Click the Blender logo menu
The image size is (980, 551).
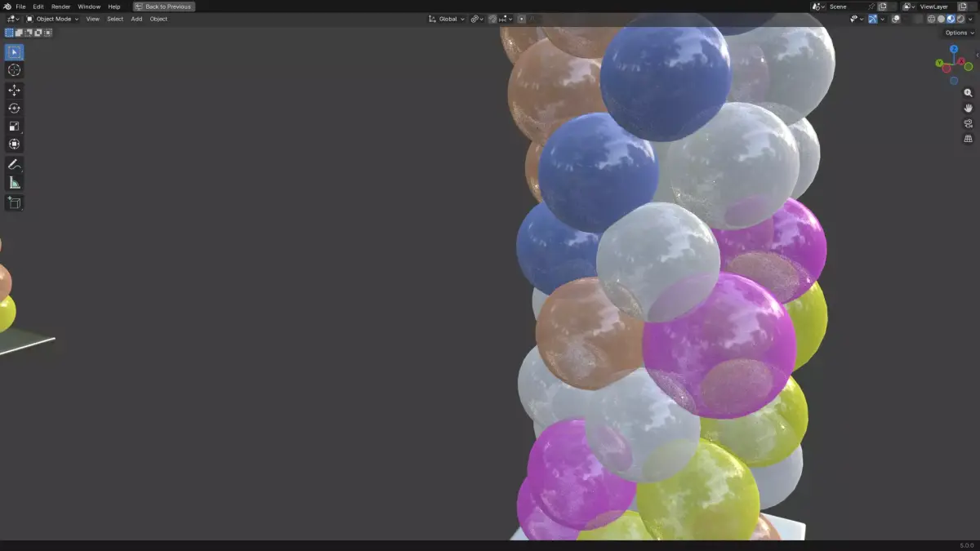pyautogui.click(x=7, y=7)
